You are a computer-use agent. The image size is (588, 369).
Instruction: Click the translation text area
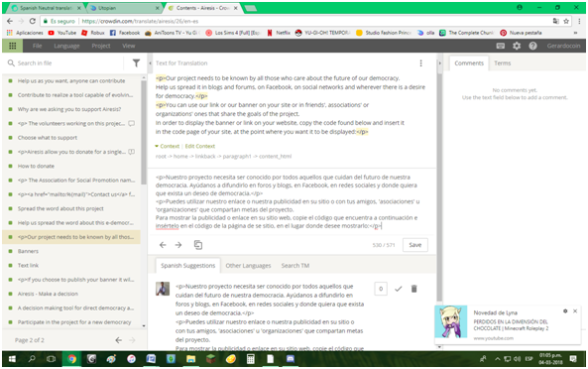292,201
